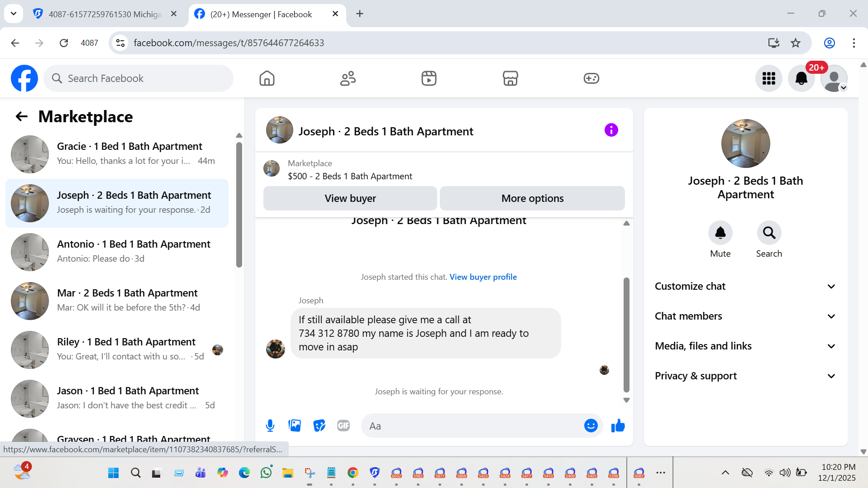Open the Facebook Home icon
This screenshot has width=868, height=488.
[267, 78]
